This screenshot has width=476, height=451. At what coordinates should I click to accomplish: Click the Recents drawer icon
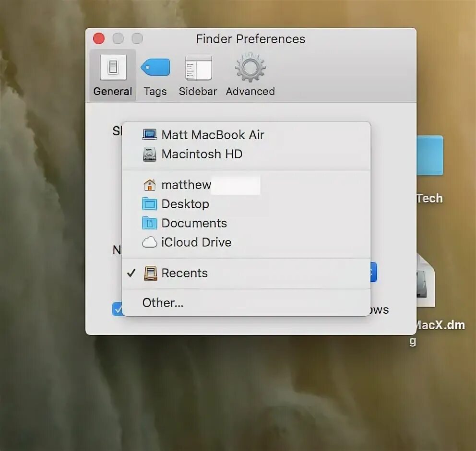pos(150,273)
